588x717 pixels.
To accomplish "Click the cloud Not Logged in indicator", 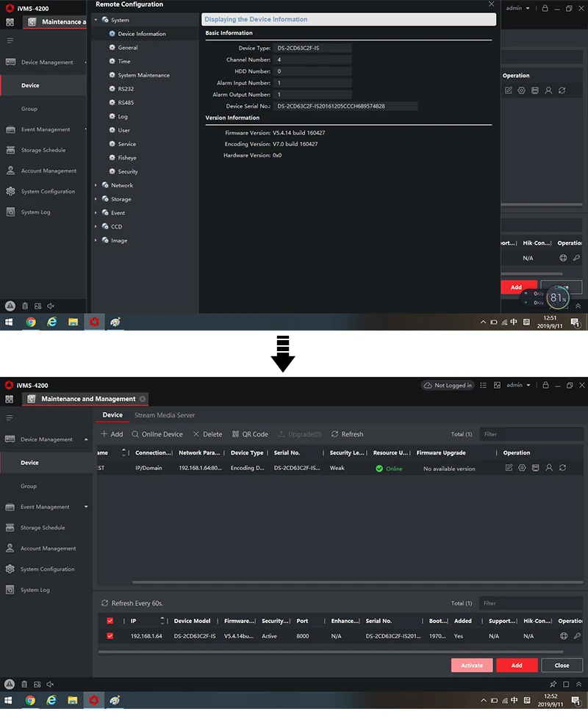I will 448,386.
